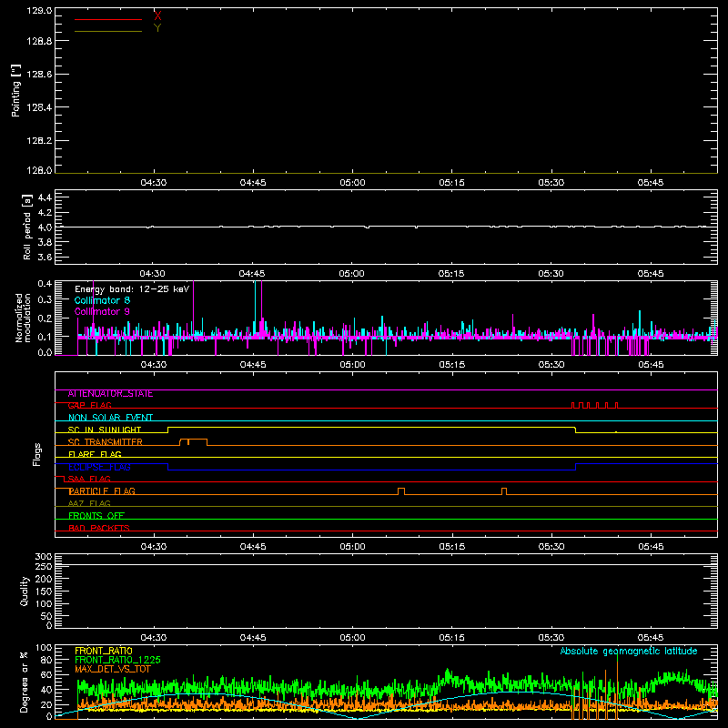Click the 4.0 Roll period axis value
This screenshot has height=728, width=728.
(45, 227)
